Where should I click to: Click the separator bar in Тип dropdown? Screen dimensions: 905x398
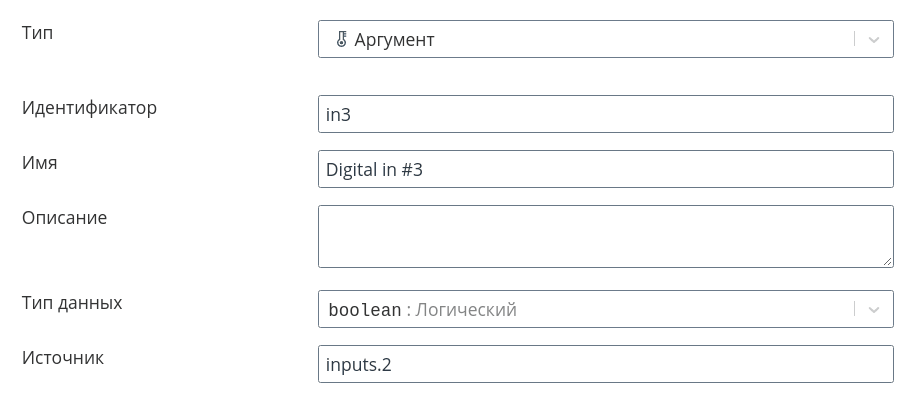(854, 39)
